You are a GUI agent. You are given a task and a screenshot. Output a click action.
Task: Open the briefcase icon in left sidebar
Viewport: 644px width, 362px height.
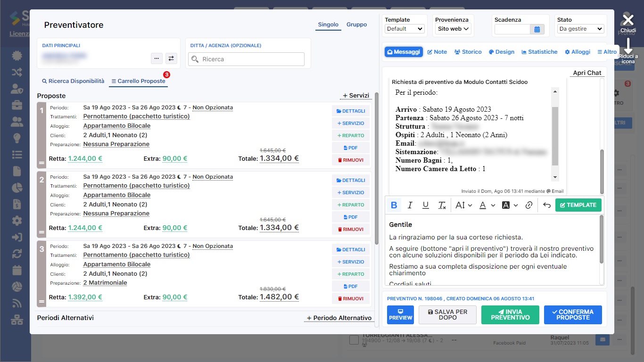tap(17, 105)
